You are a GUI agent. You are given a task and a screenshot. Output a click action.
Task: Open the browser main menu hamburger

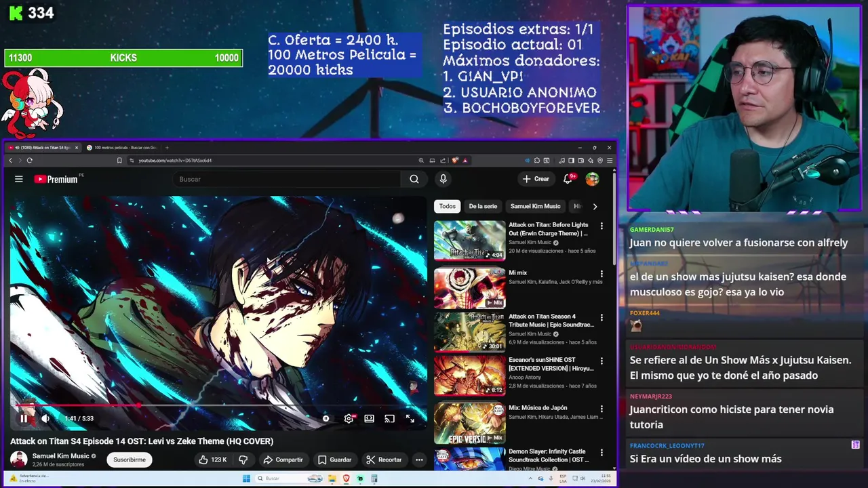point(610,161)
